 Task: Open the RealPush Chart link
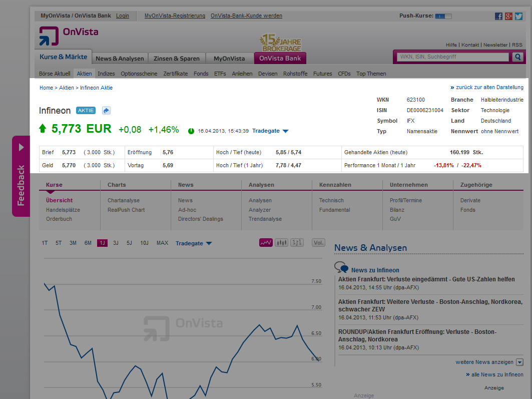point(126,210)
